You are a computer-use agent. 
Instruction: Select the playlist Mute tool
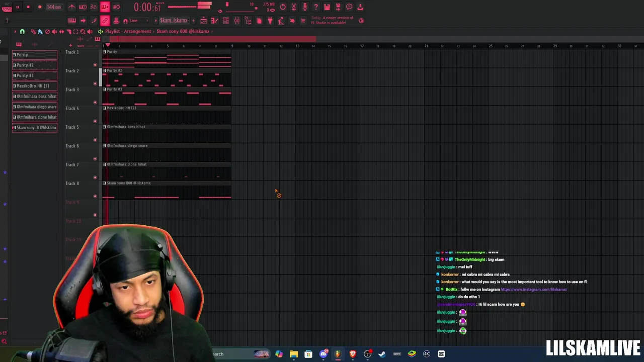pyautogui.click(x=54, y=32)
